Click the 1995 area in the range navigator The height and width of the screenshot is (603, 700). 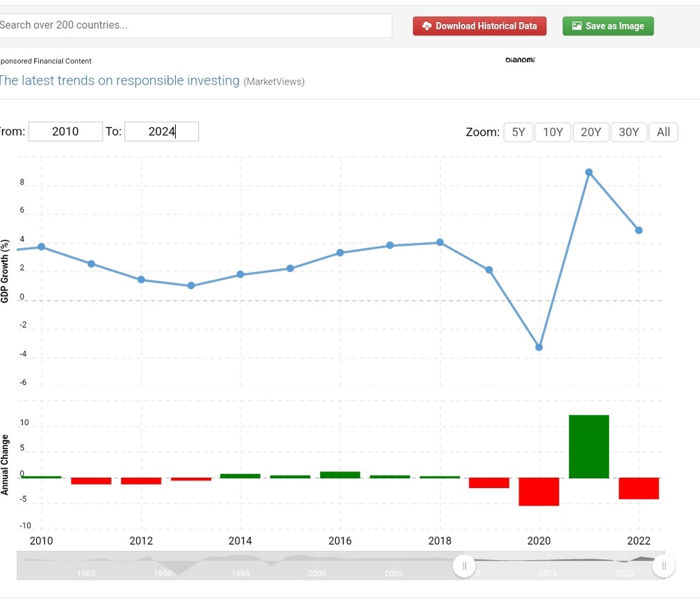(240, 573)
